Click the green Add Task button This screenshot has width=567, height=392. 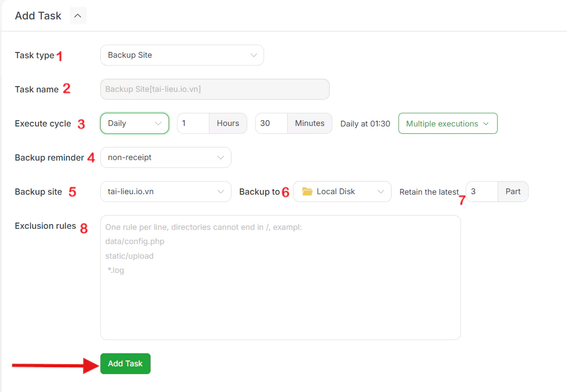click(125, 364)
